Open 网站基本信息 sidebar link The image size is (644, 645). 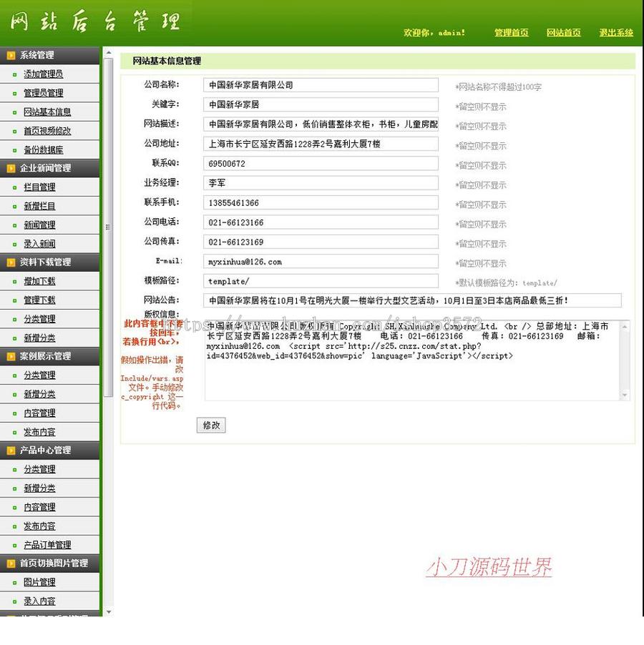tap(47, 112)
